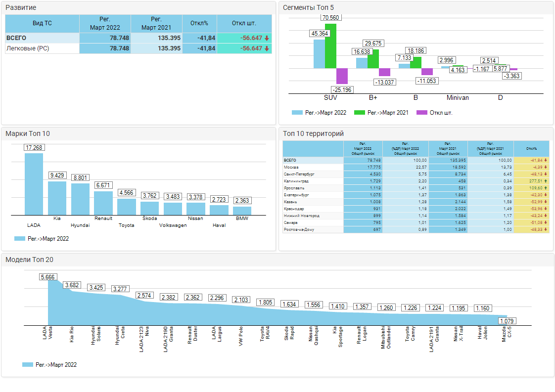The width and height of the screenshot is (555, 392).
Task: Click the red down arrow in the Краснодар row
Action: click(545, 209)
